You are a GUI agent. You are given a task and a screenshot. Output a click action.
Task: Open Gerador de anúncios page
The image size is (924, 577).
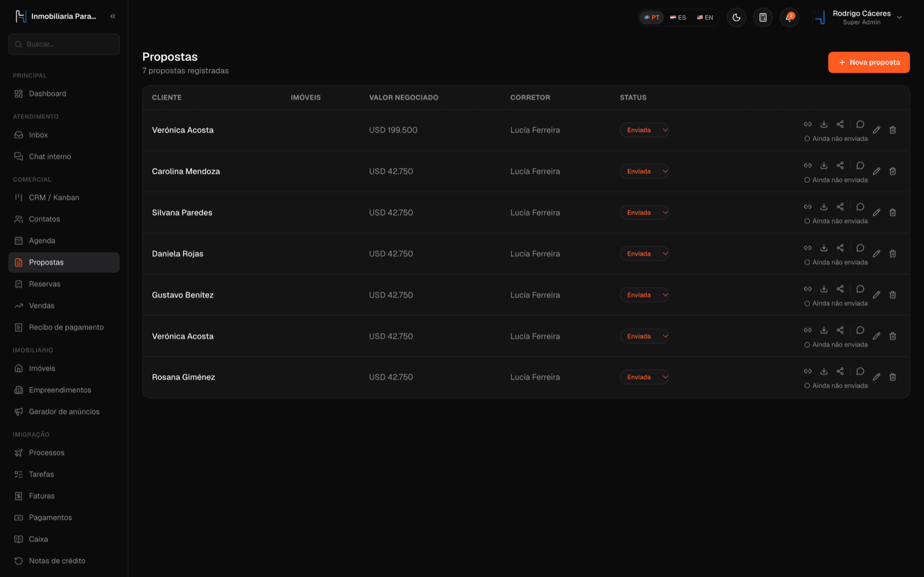64,411
